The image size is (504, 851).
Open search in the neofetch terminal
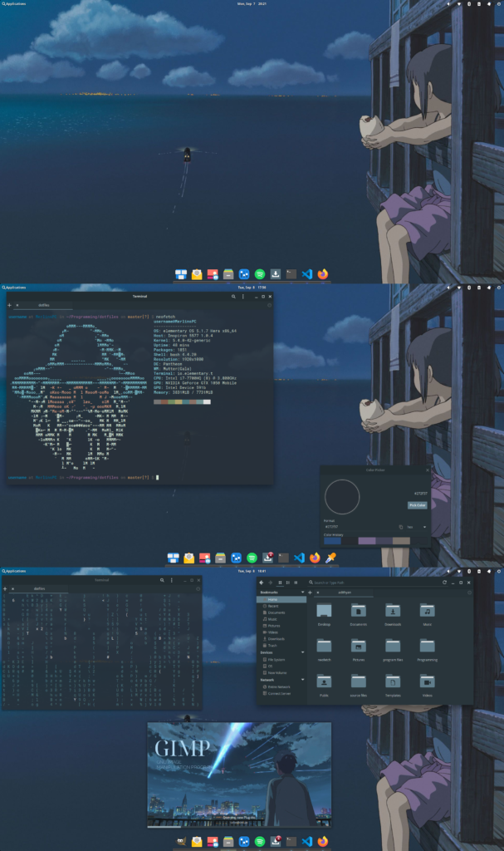click(x=233, y=297)
